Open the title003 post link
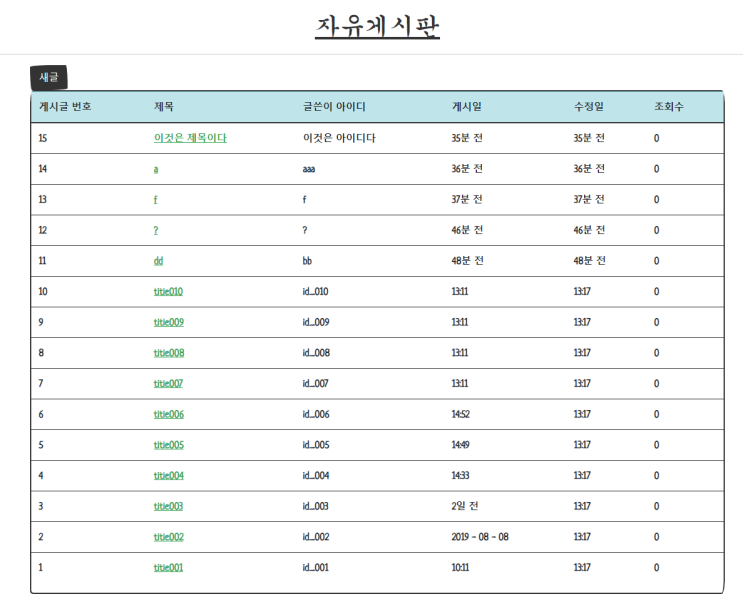 tap(168, 506)
